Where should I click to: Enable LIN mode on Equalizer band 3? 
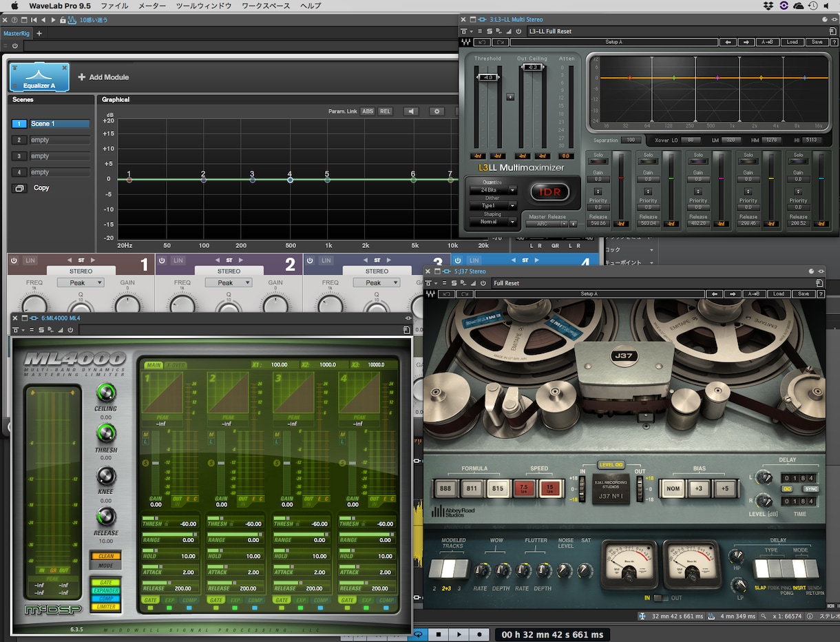click(326, 260)
